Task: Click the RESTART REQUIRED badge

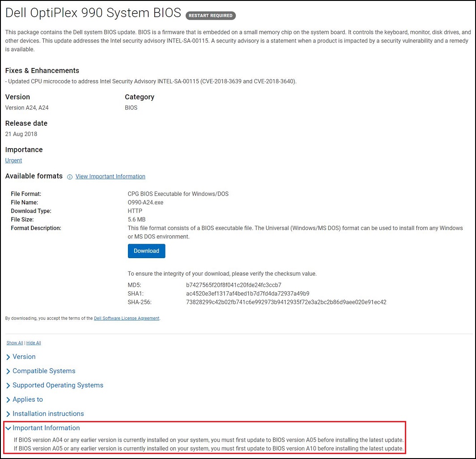Action: point(211,16)
